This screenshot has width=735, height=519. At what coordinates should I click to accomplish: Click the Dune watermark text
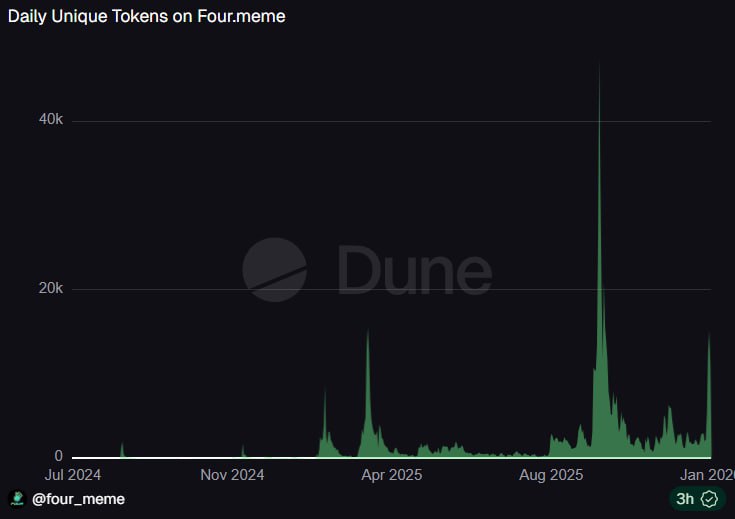pos(414,270)
